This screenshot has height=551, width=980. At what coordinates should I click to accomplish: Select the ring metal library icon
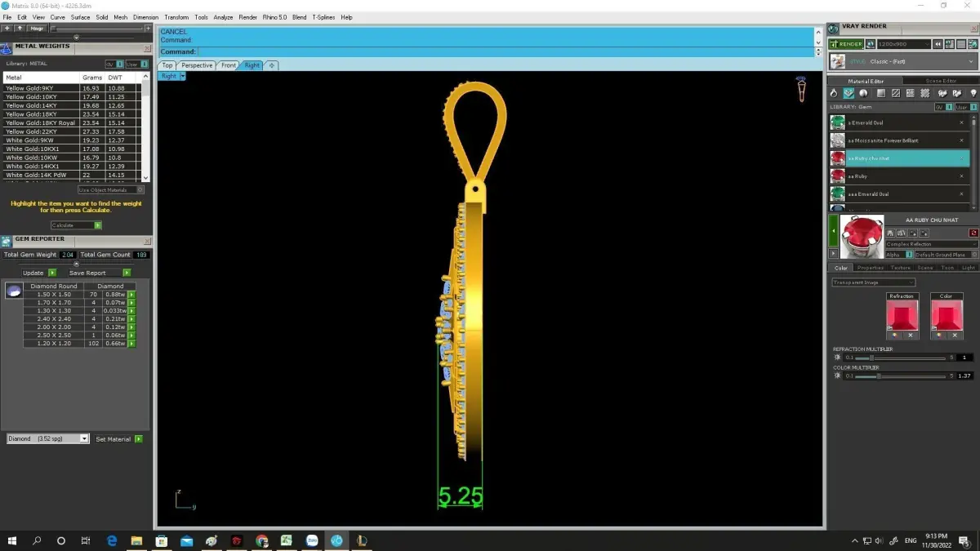835,93
